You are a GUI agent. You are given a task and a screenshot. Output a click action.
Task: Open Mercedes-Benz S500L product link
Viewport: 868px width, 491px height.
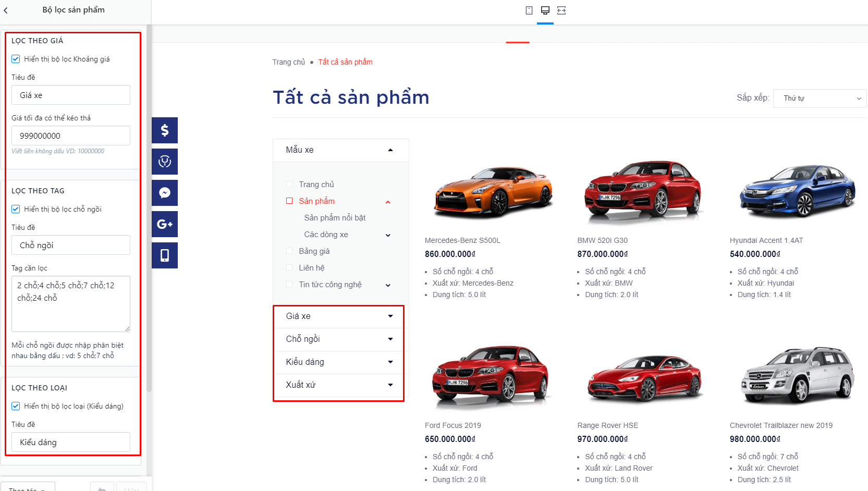click(462, 240)
